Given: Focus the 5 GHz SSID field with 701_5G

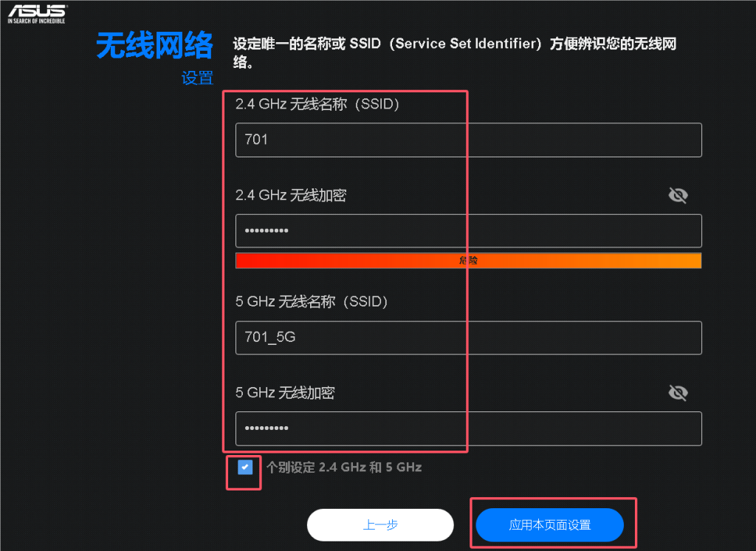Looking at the screenshot, I should (x=468, y=338).
